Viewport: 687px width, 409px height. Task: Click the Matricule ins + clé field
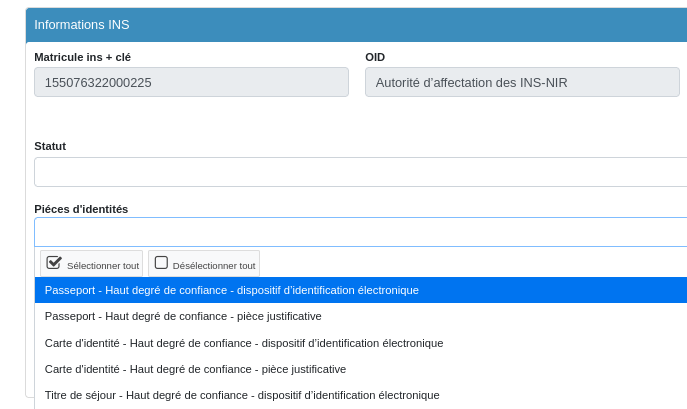pyautogui.click(x=191, y=82)
